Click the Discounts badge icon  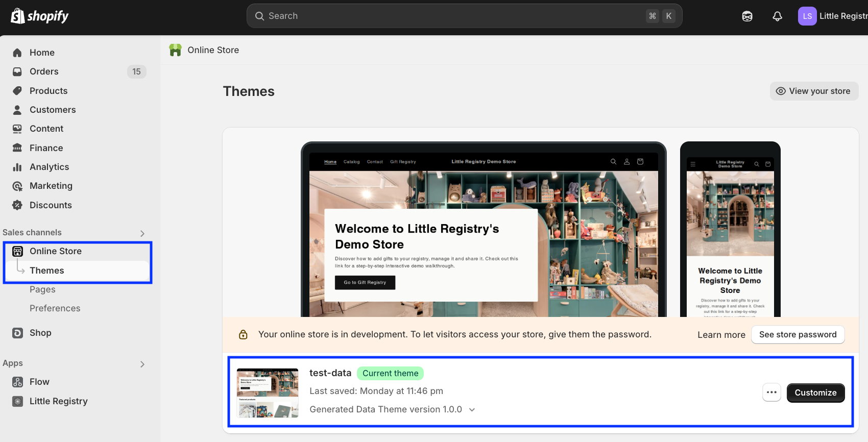point(17,205)
